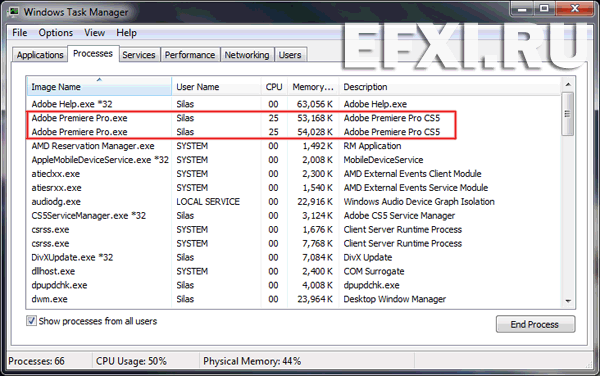Select AppleMobileDeviceService.exe *32 process
Viewport: 600px width, 376px height.
(x=293, y=160)
